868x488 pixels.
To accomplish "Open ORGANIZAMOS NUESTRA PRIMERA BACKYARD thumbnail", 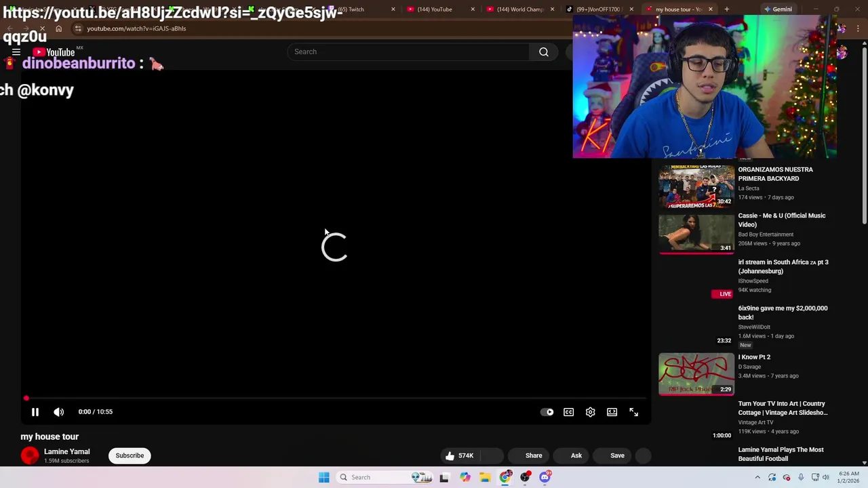I will [696, 186].
